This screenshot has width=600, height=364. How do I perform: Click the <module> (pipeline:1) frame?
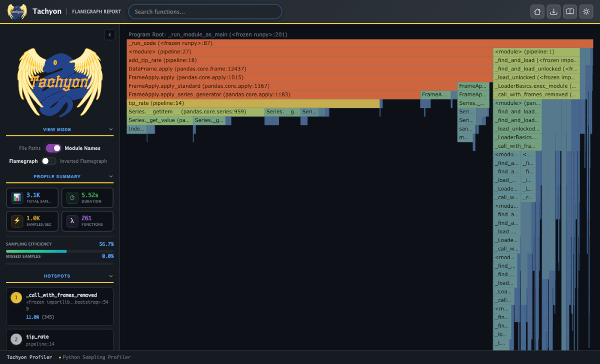(536, 52)
